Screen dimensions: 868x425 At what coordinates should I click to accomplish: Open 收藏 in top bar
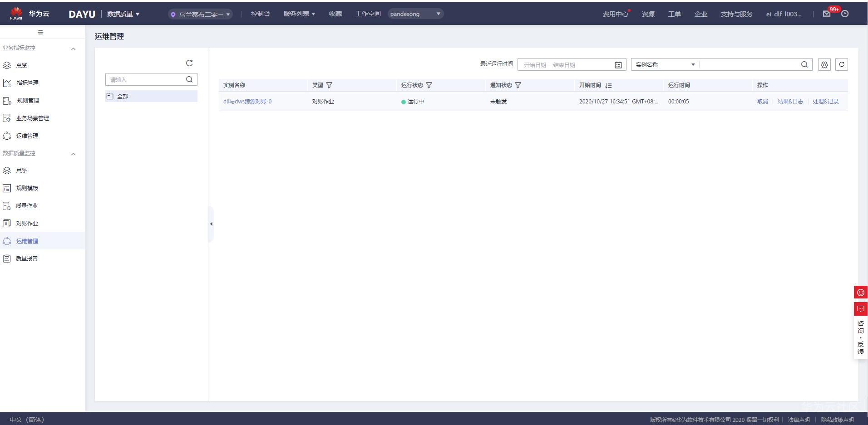click(x=335, y=14)
